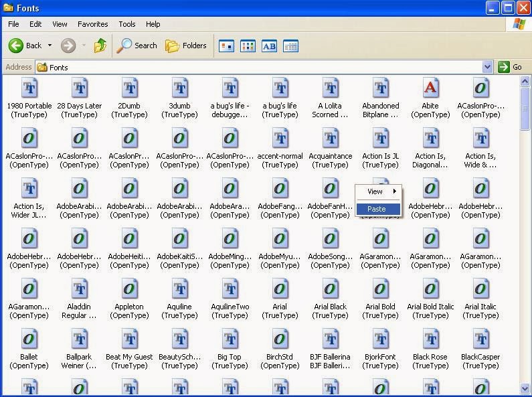
Task: Select the BirchStd OpenType font
Action: [x=280, y=349]
